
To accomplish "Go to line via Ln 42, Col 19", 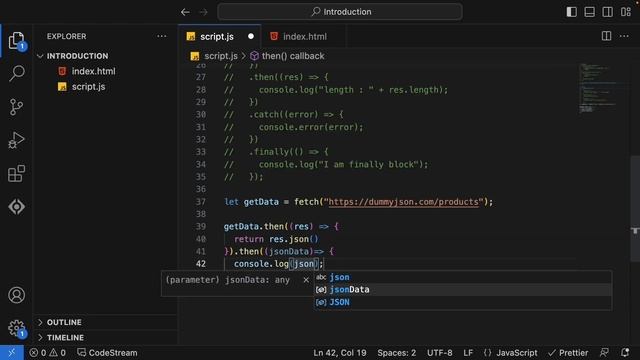I will click(340, 353).
